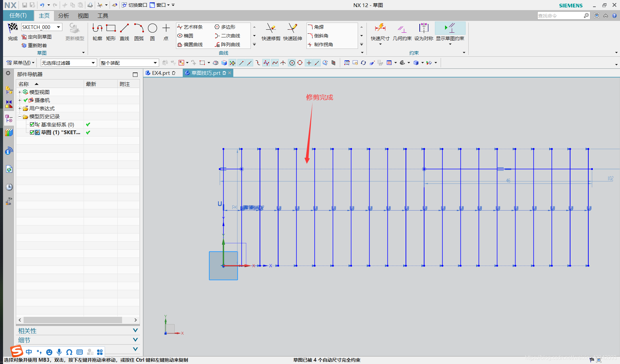Click the Name (名称) column header
This screenshot has height=364, width=620.
pyautogui.click(x=50, y=84)
